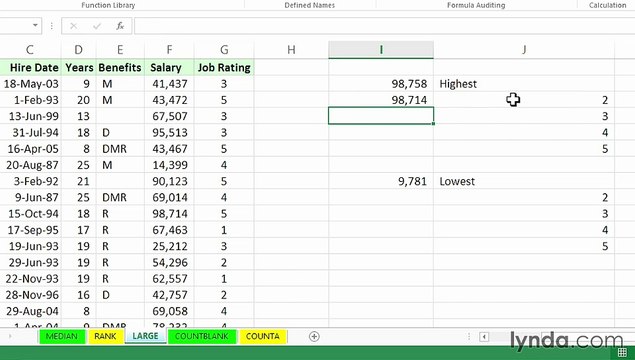The height and width of the screenshot is (360, 635).
Task: Select hire date 13-Jun-99 cell
Action: 30,116
